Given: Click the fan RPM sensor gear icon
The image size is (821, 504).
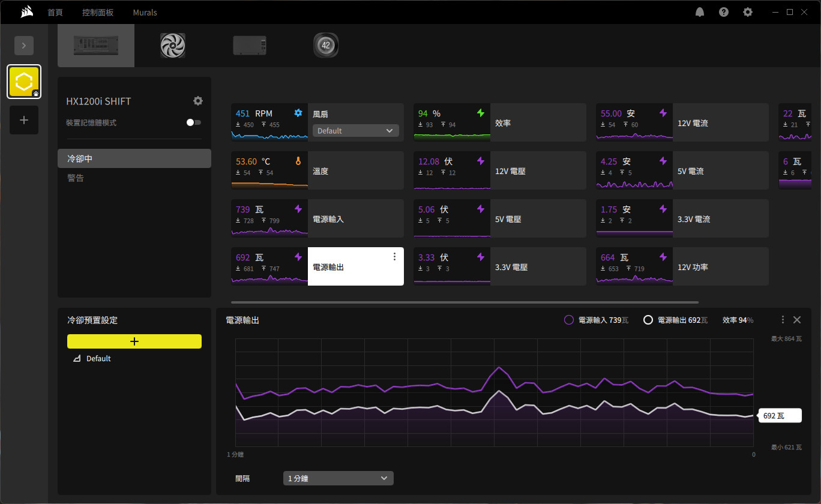Looking at the screenshot, I should [298, 113].
